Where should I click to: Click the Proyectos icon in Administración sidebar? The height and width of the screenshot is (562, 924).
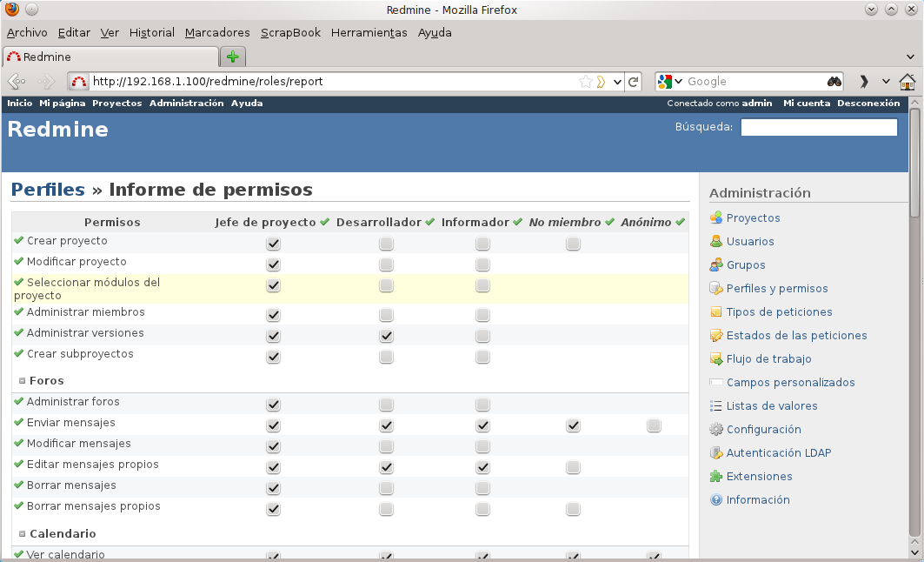716,217
